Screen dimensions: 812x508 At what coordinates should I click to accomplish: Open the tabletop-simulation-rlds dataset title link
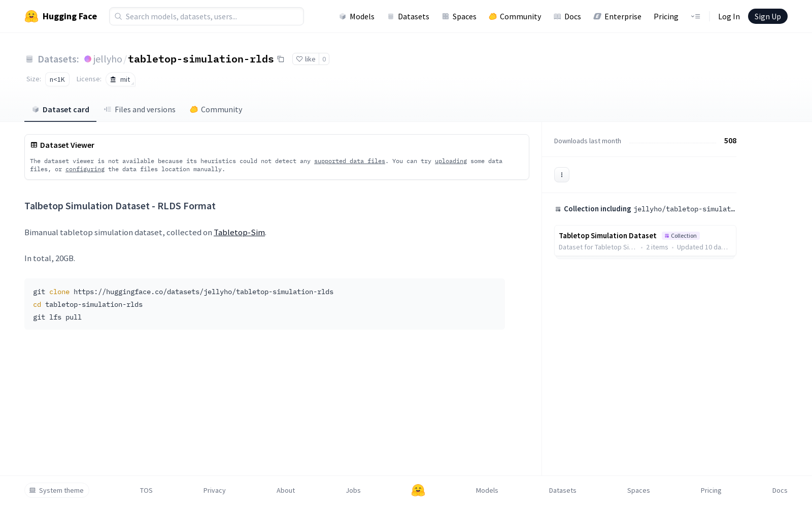[x=201, y=59]
